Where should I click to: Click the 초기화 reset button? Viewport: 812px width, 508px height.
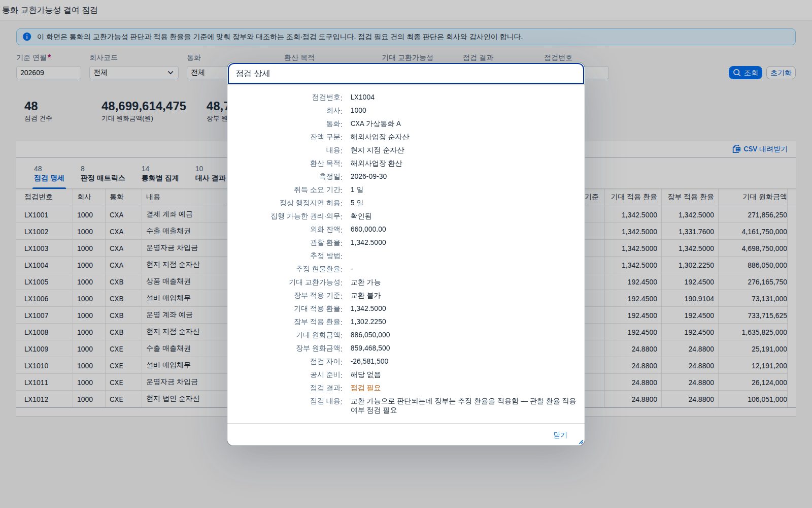click(781, 73)
